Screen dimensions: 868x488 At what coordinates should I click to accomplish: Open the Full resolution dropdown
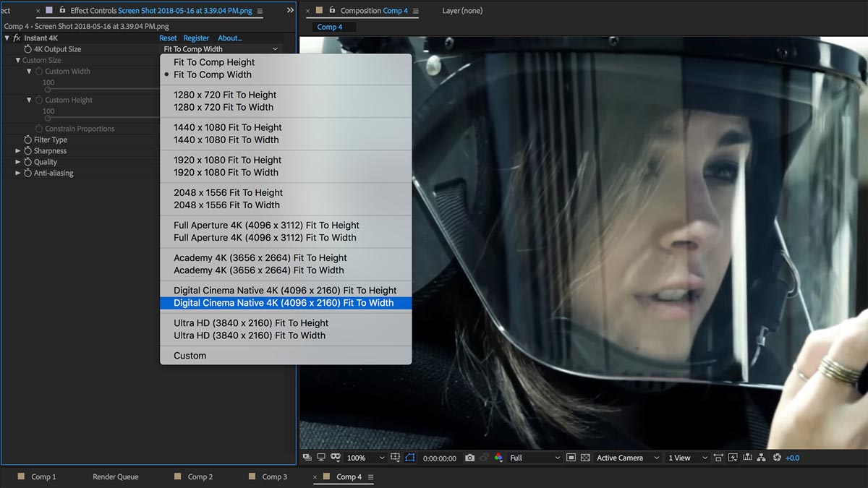(535, 458)
